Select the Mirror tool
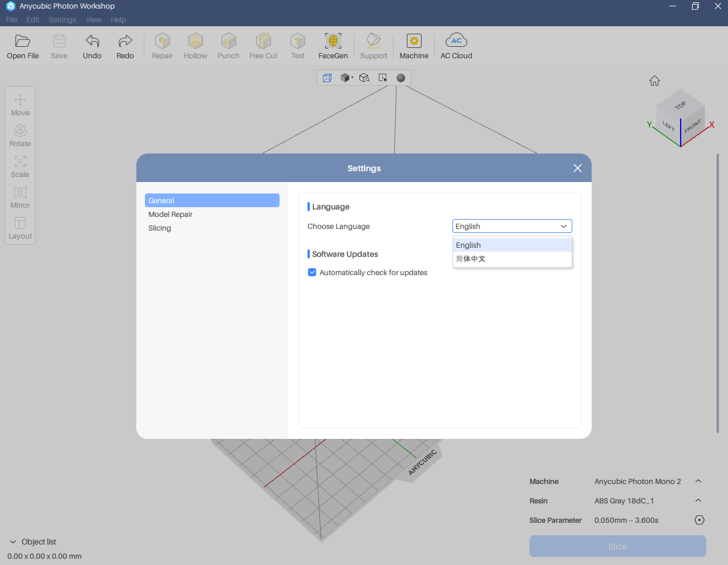Viewport: 728px width, 565px height. tap(20, 197)
